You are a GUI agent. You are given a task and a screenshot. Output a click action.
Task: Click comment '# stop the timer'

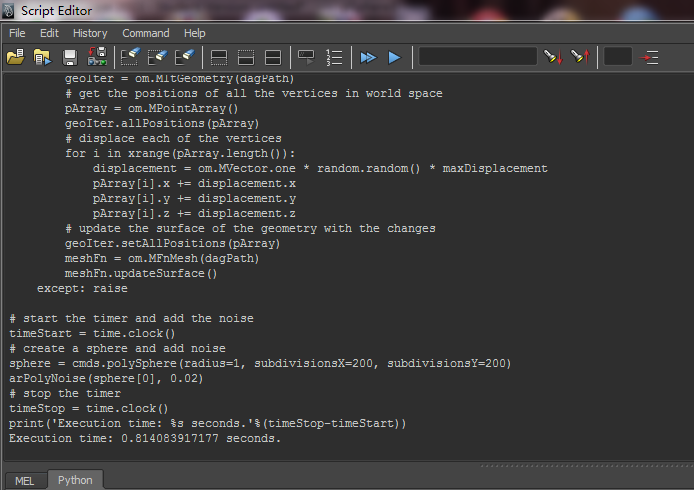[x=65, y=394]
